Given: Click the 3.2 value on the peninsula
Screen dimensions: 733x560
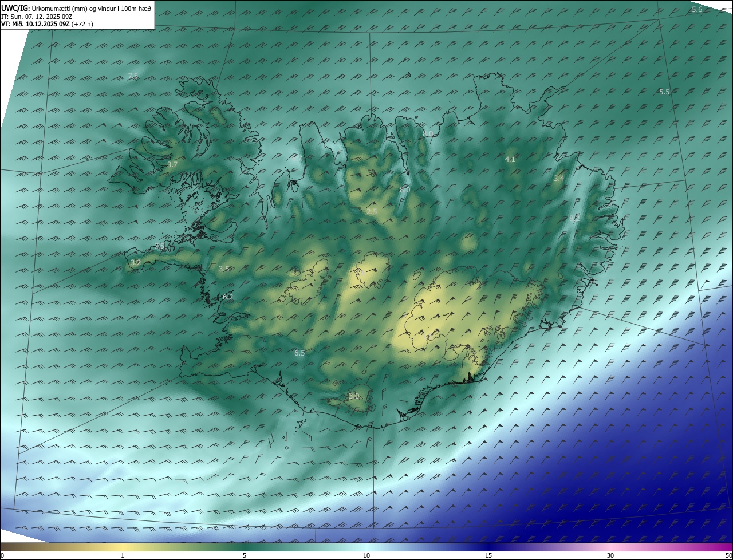Looking at the screenshot, I should 136,263.
